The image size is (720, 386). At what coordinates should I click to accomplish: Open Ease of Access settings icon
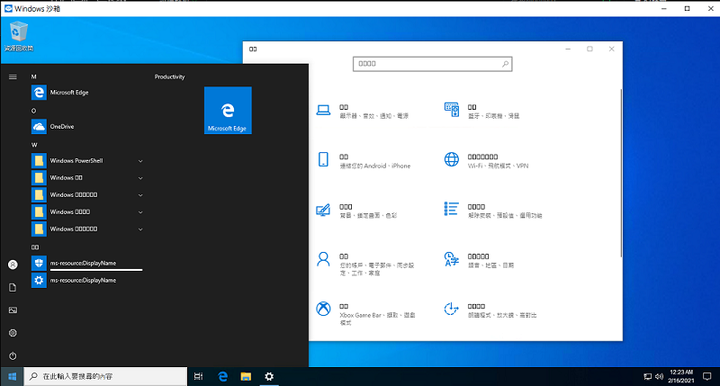tap(451, 309)
